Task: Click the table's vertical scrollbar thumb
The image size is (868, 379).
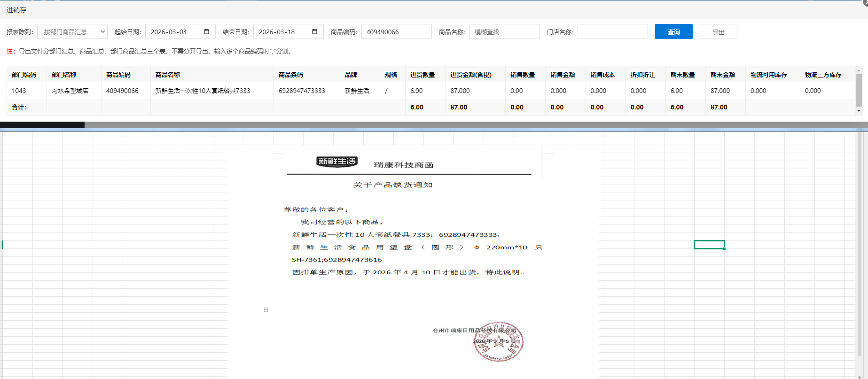Action: click(x=859, y=90)
